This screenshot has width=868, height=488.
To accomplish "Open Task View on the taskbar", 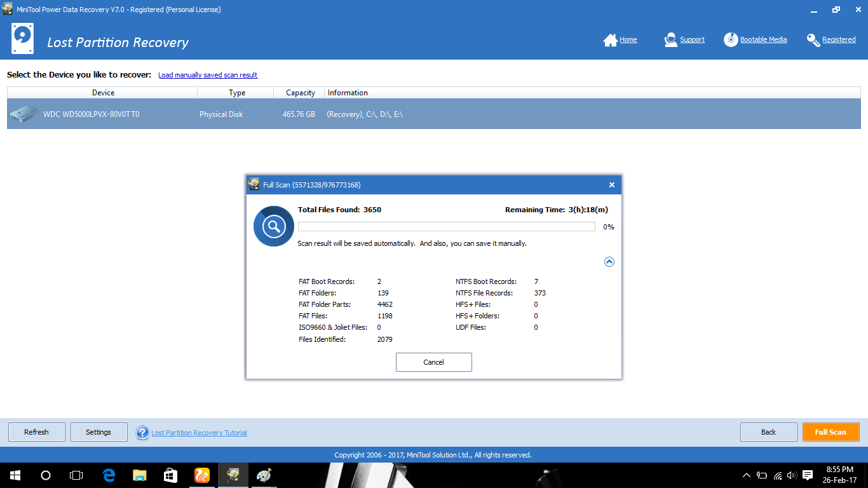I will point(76,475).
